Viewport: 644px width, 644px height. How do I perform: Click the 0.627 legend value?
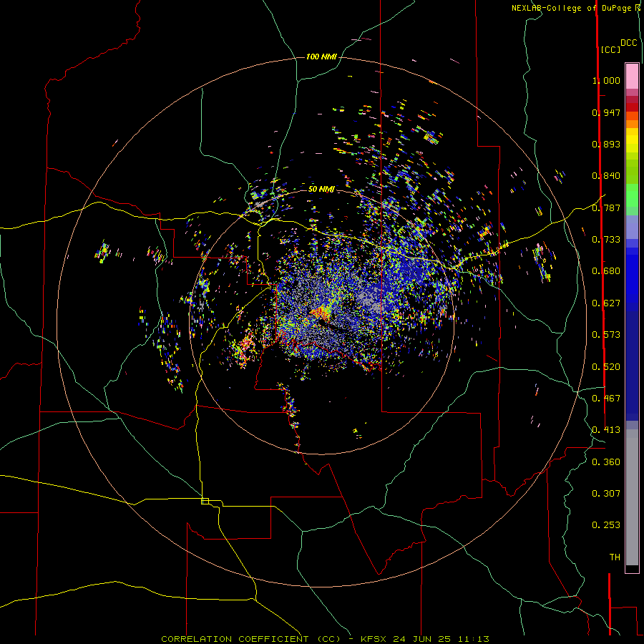coord(606,303)
